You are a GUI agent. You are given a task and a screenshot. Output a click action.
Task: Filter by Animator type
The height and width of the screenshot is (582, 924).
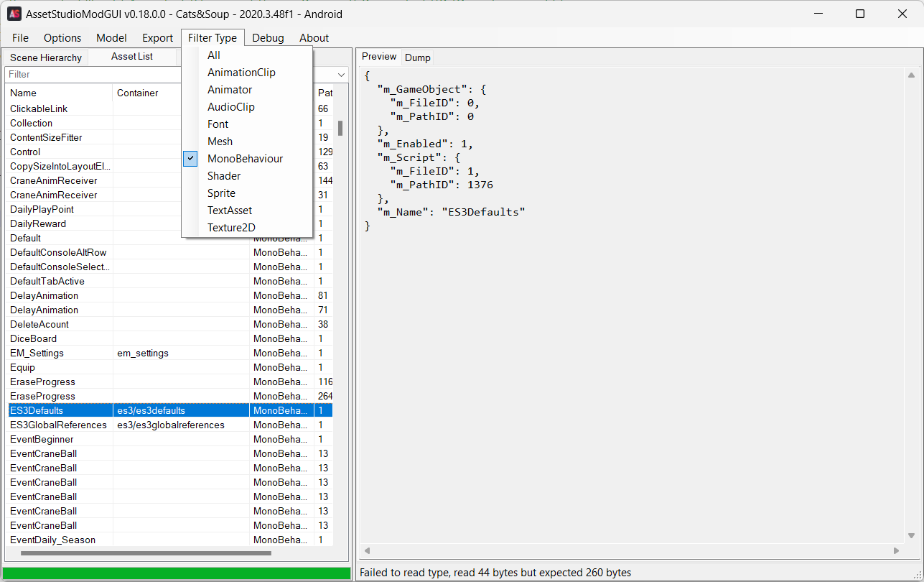click(247, 90)
